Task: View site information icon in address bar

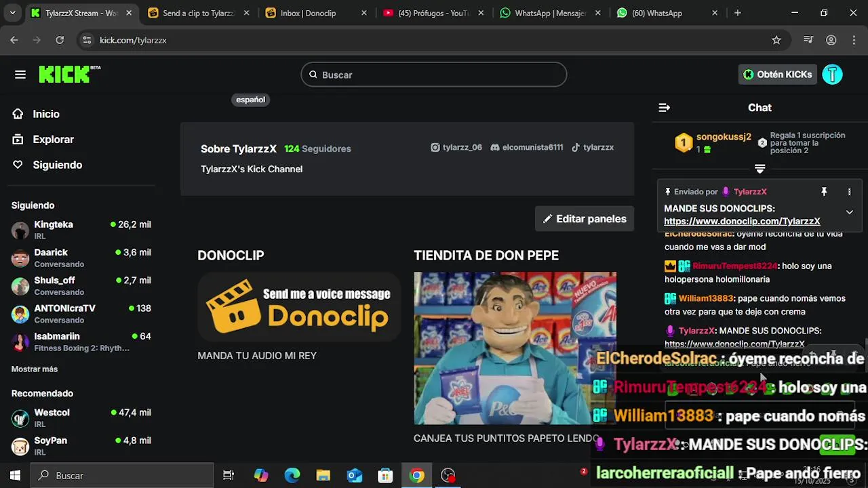Action: coord(86,40)
